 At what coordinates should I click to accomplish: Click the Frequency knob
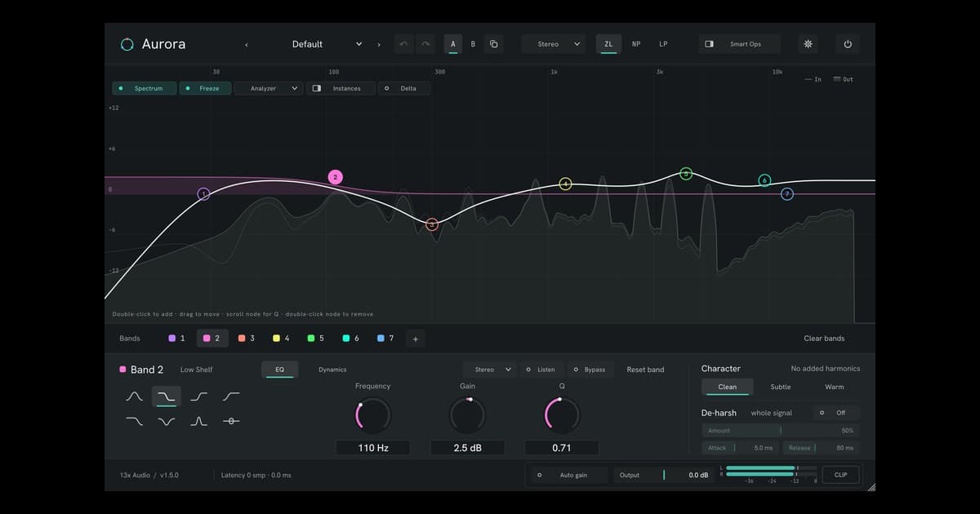(x=372, y=415)
